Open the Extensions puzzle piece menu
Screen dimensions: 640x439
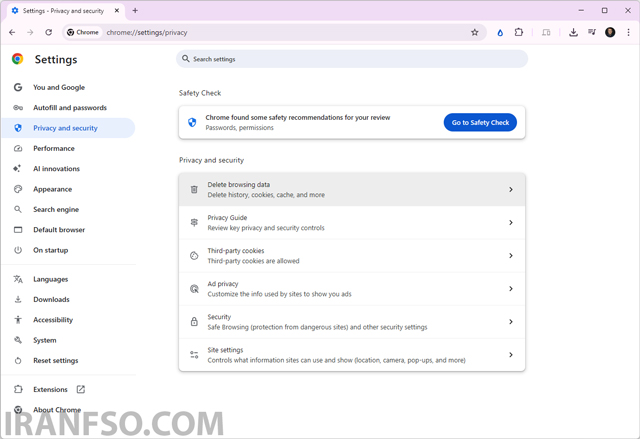coord(519,32)
